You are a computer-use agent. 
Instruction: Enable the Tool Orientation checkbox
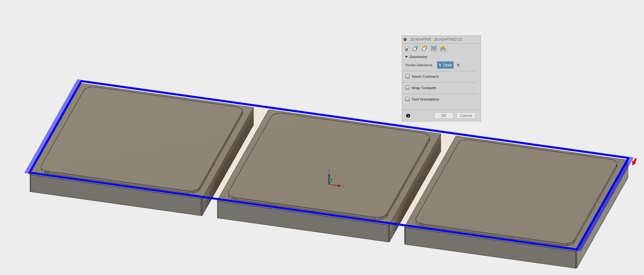(x=407, y=99)
